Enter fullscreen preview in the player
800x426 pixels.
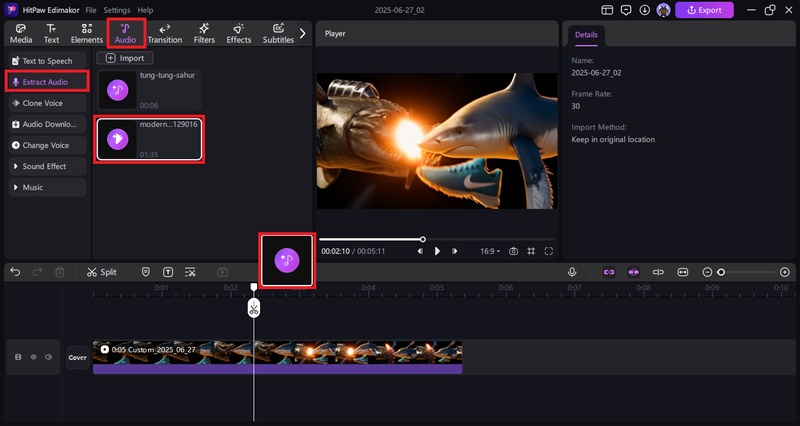point(549,251)
